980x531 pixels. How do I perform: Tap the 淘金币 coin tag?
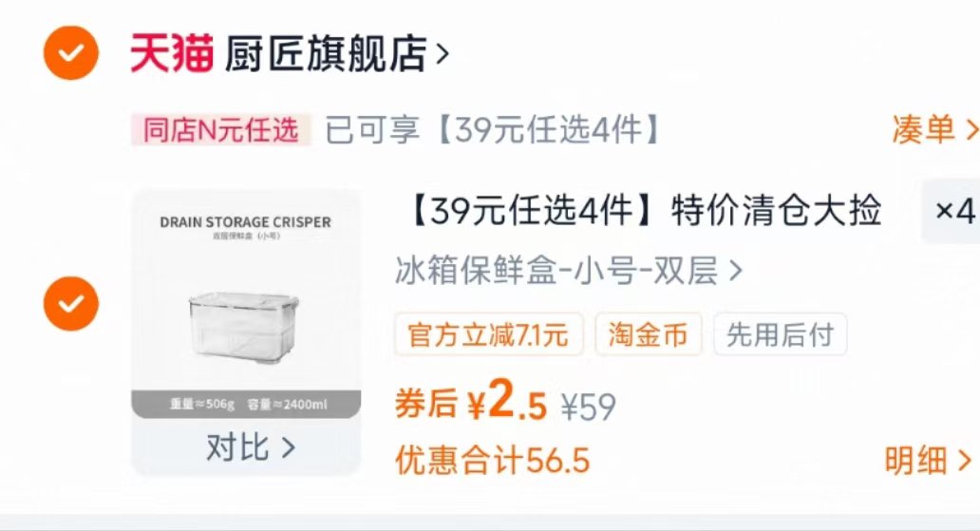649,334
